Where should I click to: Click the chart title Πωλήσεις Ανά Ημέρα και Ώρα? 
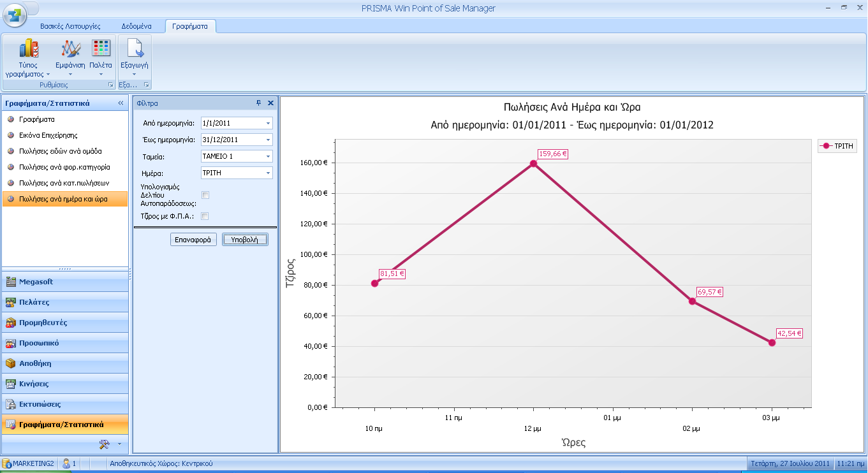click(x=572, y=107)
